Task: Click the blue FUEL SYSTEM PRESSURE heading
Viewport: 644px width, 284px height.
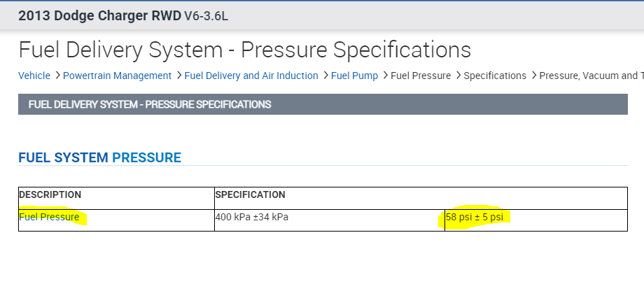Action: tap(99, 157)
